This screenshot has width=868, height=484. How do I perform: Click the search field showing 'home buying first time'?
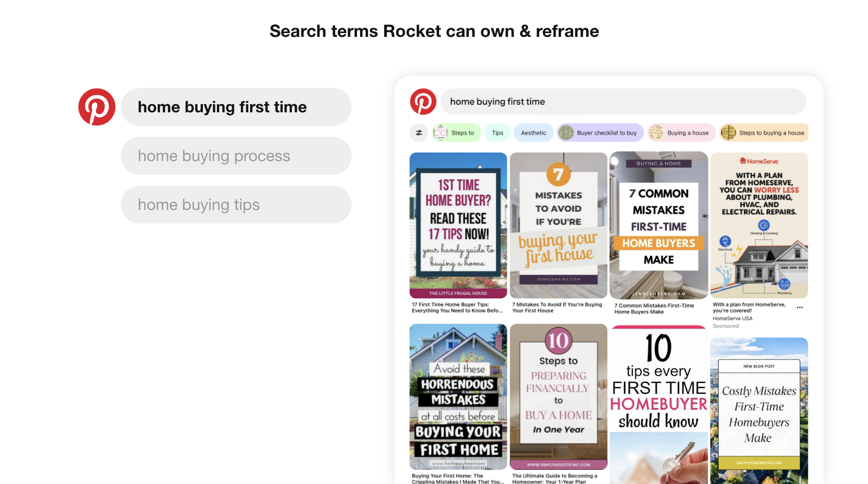623,101
